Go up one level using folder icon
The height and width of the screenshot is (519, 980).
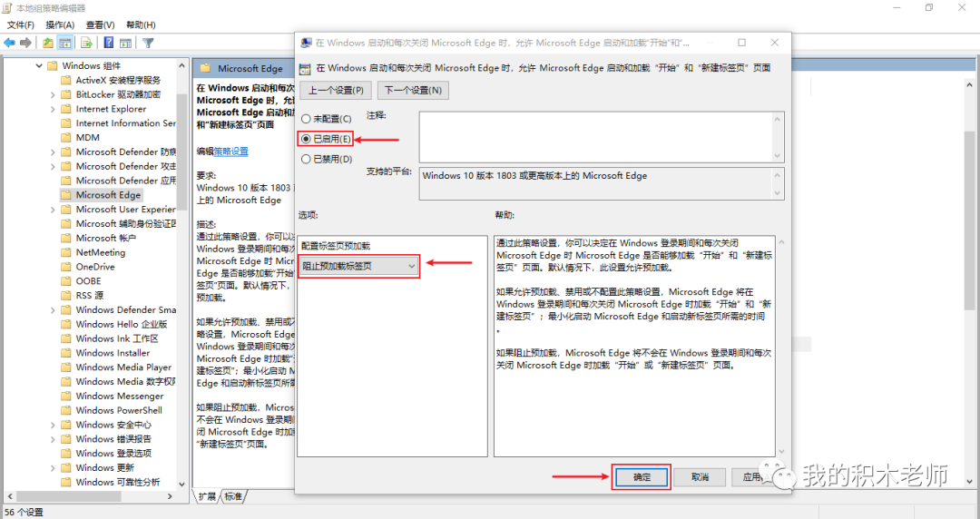pyautogui.click(x=48, y=43)
